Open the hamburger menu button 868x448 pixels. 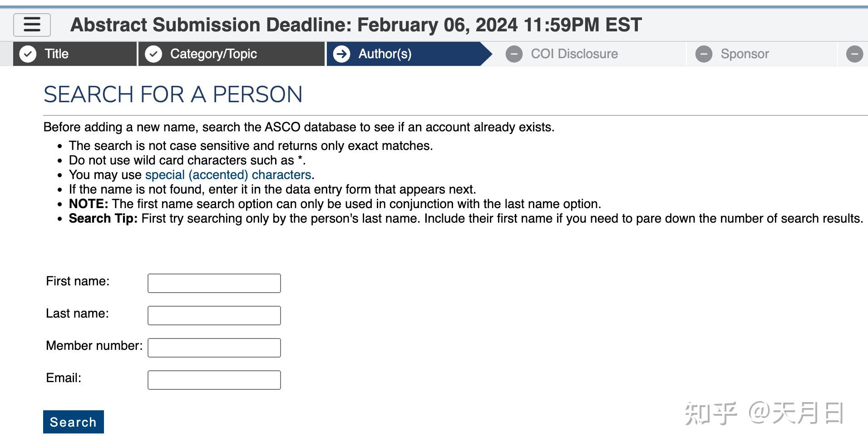pos(32,25)
